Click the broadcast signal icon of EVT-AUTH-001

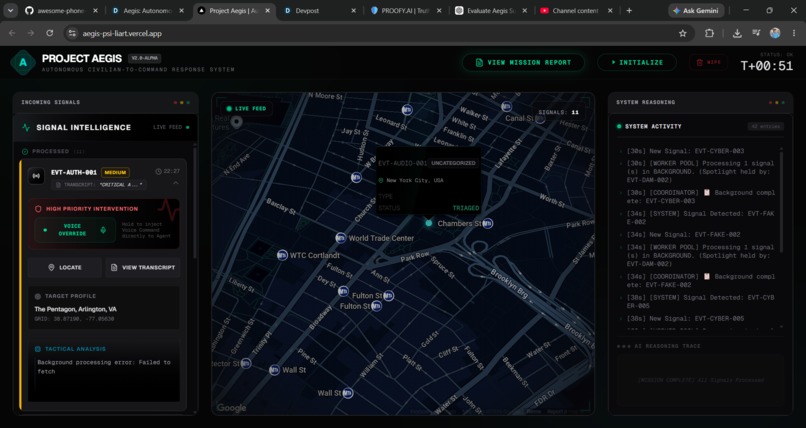(36, 176)
